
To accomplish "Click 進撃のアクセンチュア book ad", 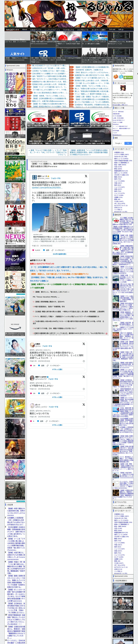I will point(15,260).
